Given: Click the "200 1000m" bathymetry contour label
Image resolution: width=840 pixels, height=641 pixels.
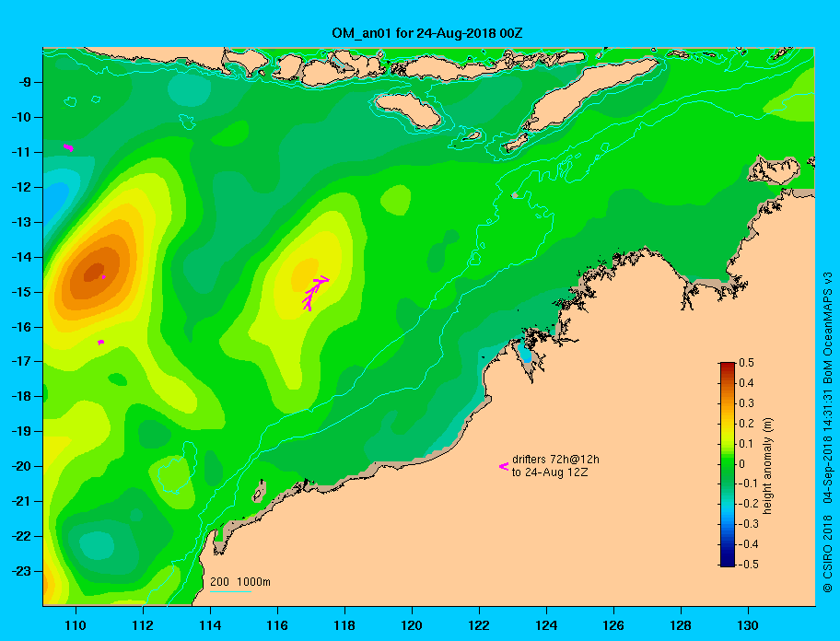Looking at the screenshot, I should point(240,581).
